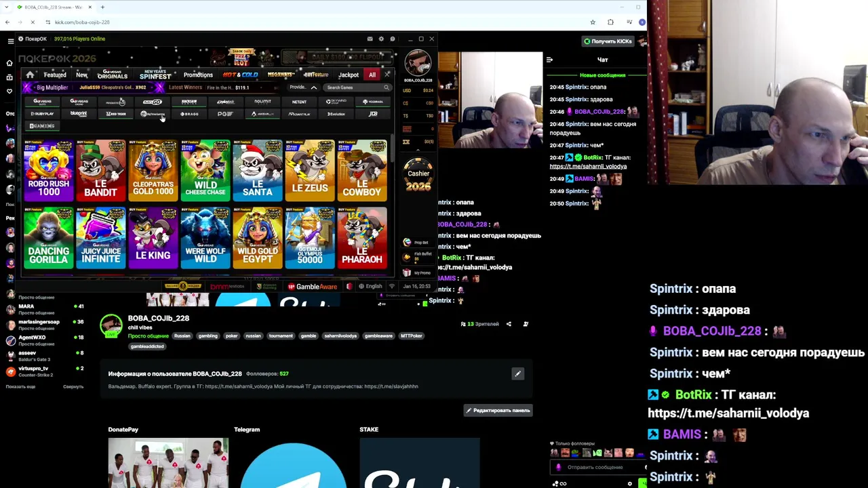Click the BOBA_COJIb_228 poker profile avatar
The image size is (868, 488).
(418, 64)
